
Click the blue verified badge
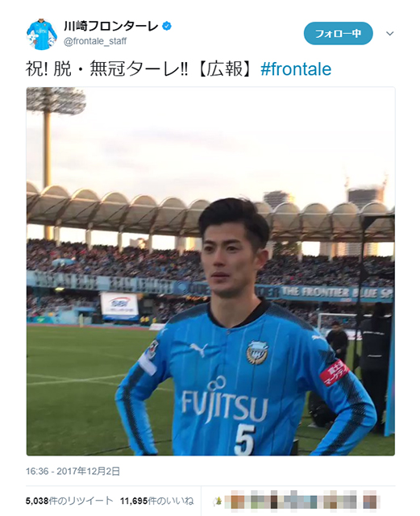point(167,26)
